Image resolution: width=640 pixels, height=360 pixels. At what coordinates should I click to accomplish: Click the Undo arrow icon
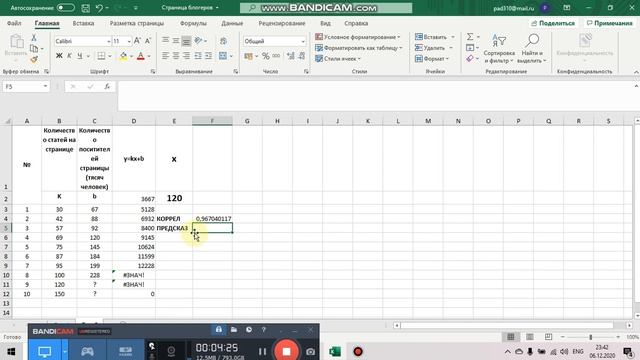[x=99, y=8]
